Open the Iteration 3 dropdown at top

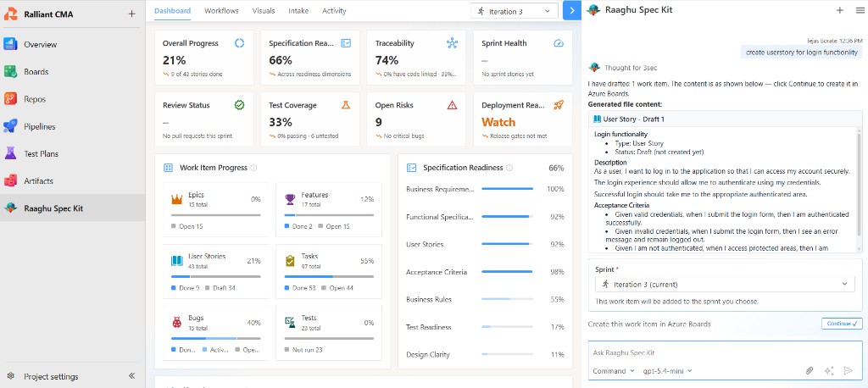click(x=515, y=11)
